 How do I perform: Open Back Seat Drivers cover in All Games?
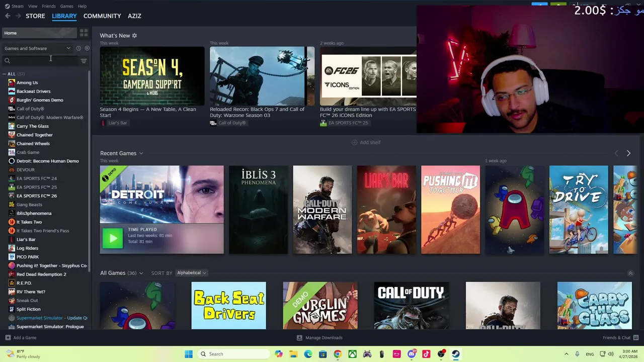point(228,306)
